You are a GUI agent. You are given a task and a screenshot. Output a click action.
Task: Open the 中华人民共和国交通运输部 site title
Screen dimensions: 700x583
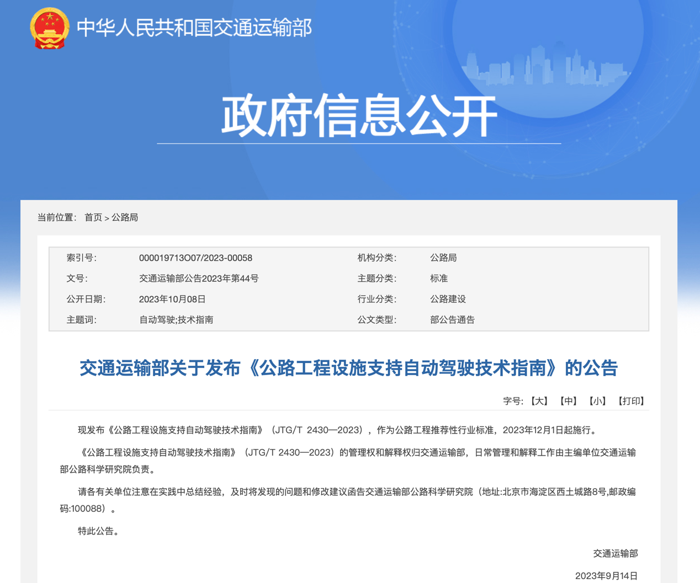(x=194, y=28)
